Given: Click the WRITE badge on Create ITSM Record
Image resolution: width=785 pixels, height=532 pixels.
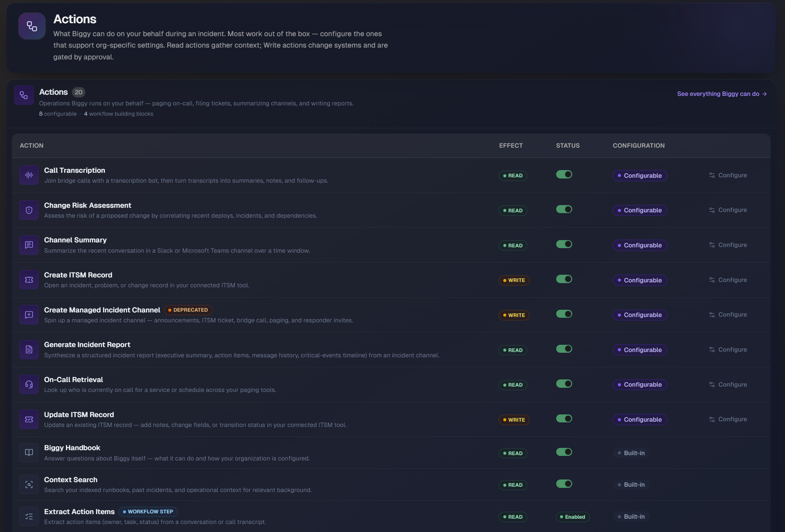Looking at the screenshot, I should (x=514, y=280).
